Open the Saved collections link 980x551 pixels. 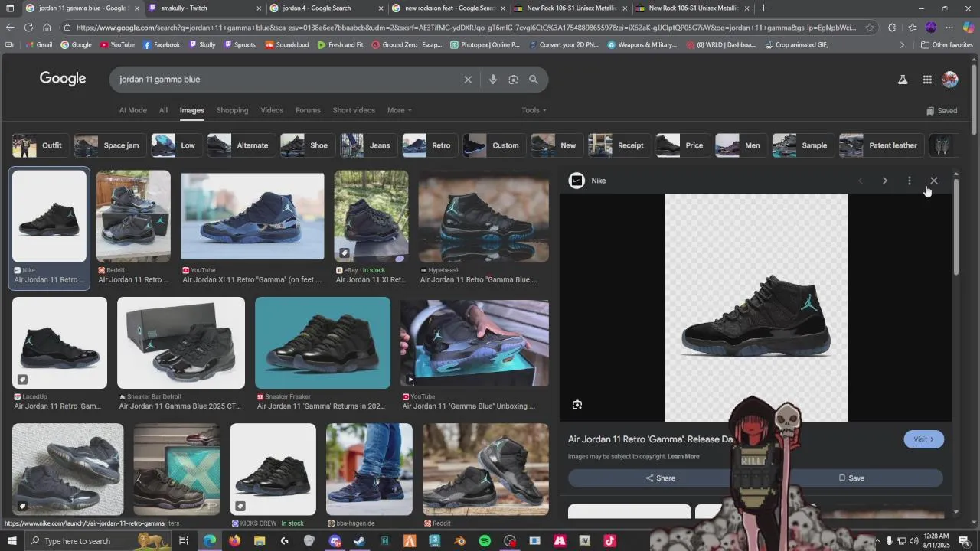942,110
